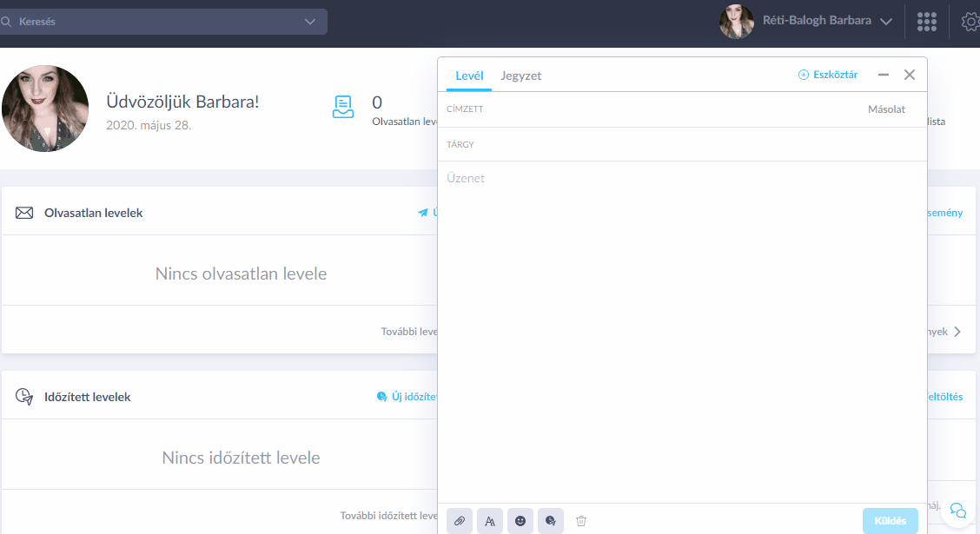The image size is (980, 534).
Task: Click into the Üzenet message body
Action: point(683,331)
